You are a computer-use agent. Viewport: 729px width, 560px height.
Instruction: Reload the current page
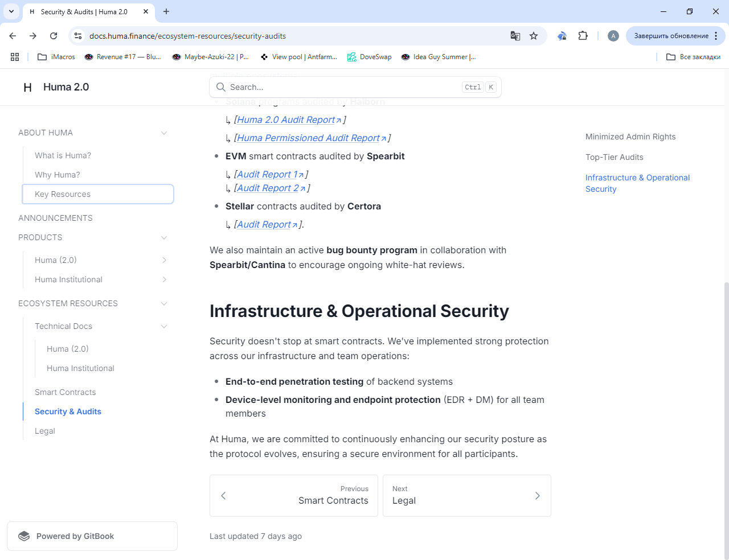click(54, 36)
